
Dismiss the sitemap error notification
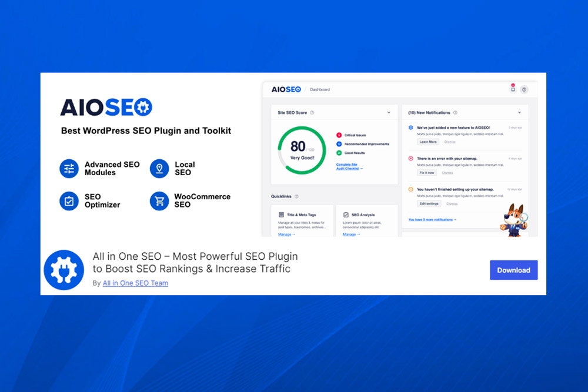[447, 173]
